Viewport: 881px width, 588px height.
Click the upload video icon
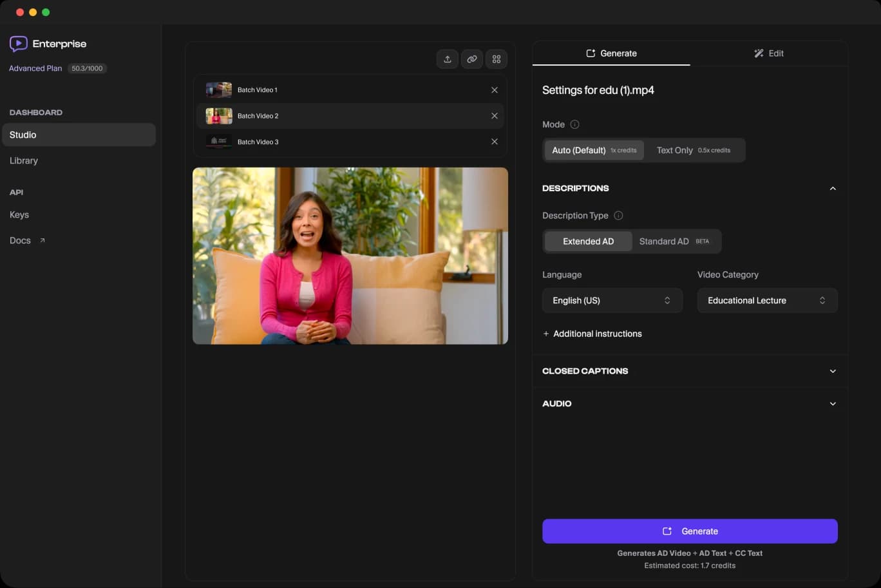click(447, 59)
